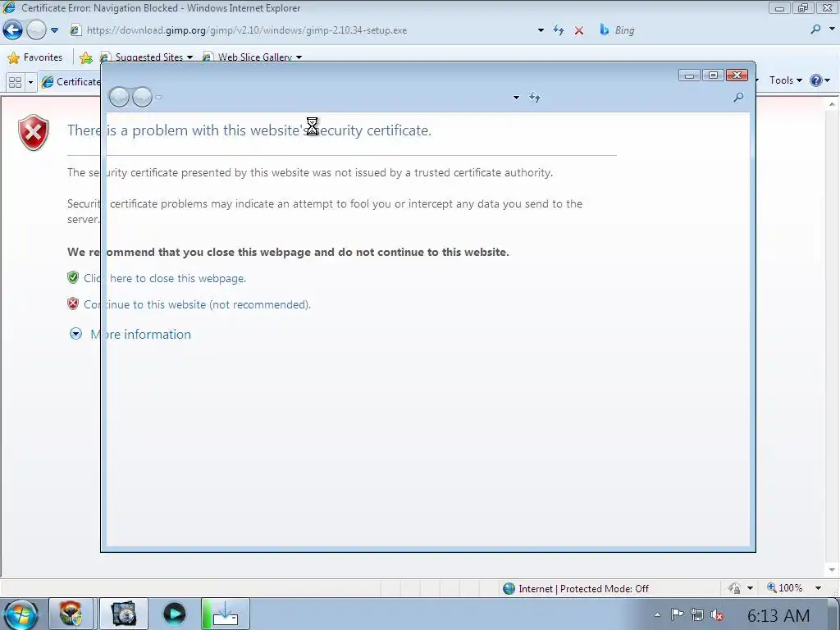Click the scroll down arrow of page scrollbar
This screenshot has width=840, height=630.
[x=832, y=570]
